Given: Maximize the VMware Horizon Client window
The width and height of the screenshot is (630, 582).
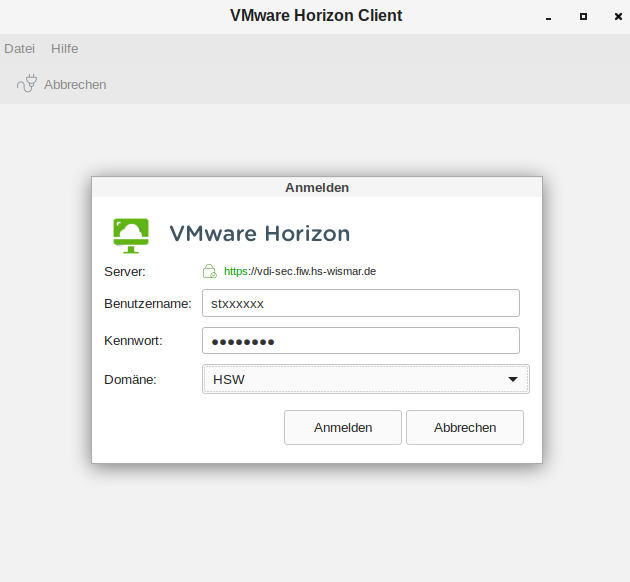Looking at the screenshot, I should 583,16.
